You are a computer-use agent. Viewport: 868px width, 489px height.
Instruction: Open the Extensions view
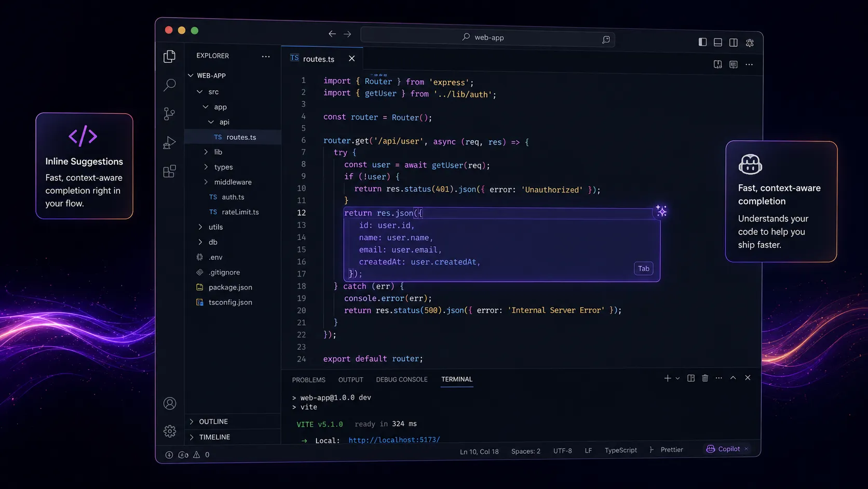tap(169, 171)
